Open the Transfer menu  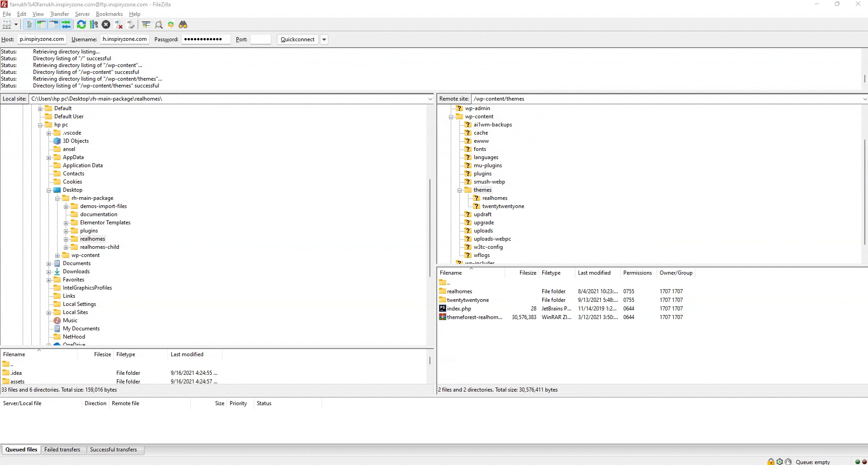point(59,14)
